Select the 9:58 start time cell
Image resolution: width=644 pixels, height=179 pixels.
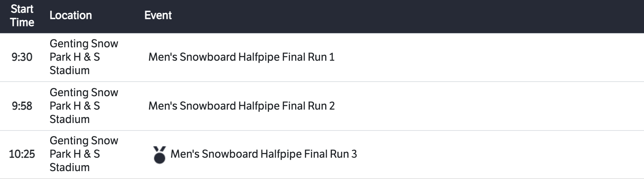tap(22, 106)
